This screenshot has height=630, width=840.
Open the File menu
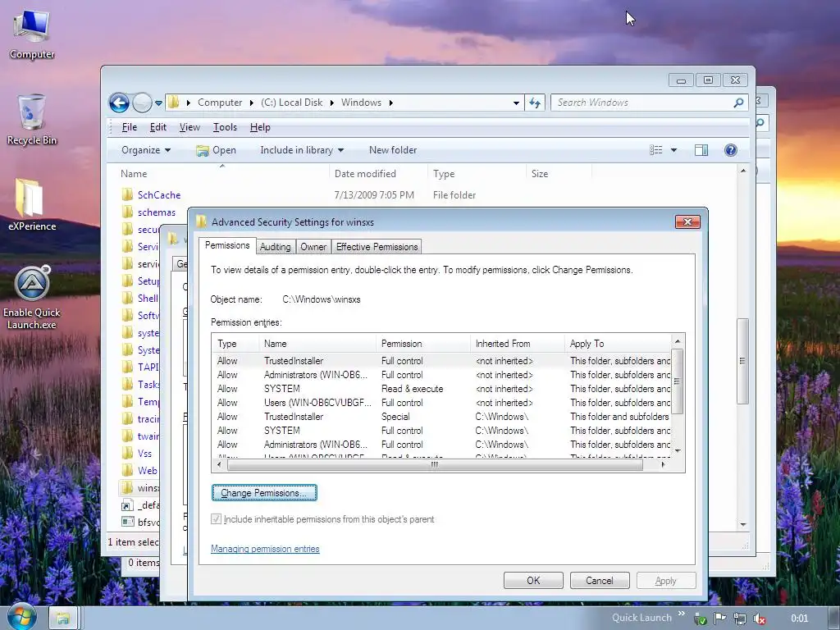[x=129, y=127]
